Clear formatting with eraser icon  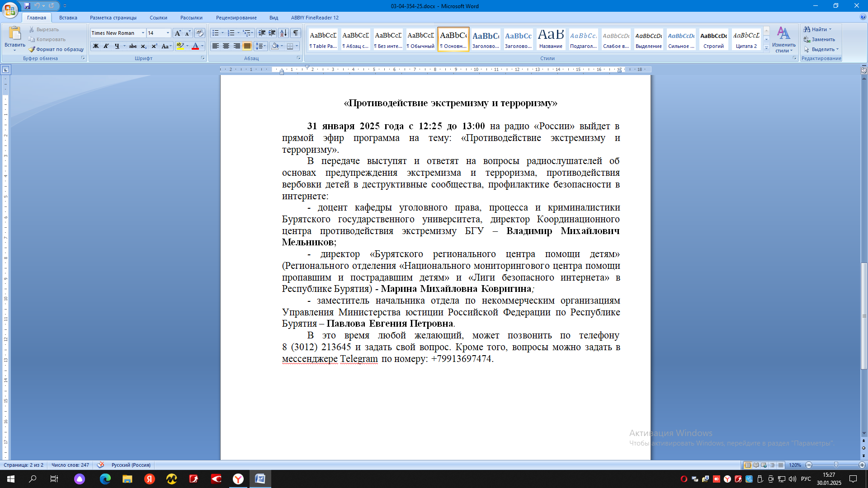pos(200,33)
